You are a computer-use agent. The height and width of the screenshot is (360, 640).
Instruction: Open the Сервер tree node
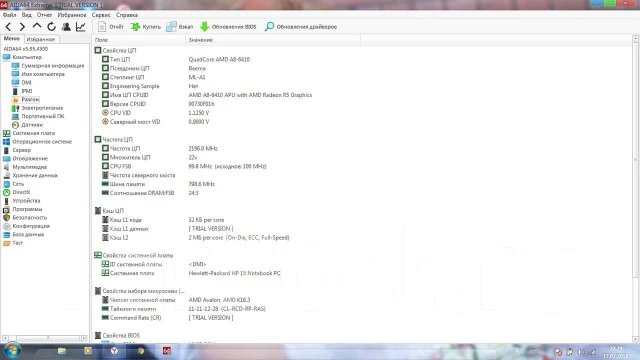tap(22, 150)
